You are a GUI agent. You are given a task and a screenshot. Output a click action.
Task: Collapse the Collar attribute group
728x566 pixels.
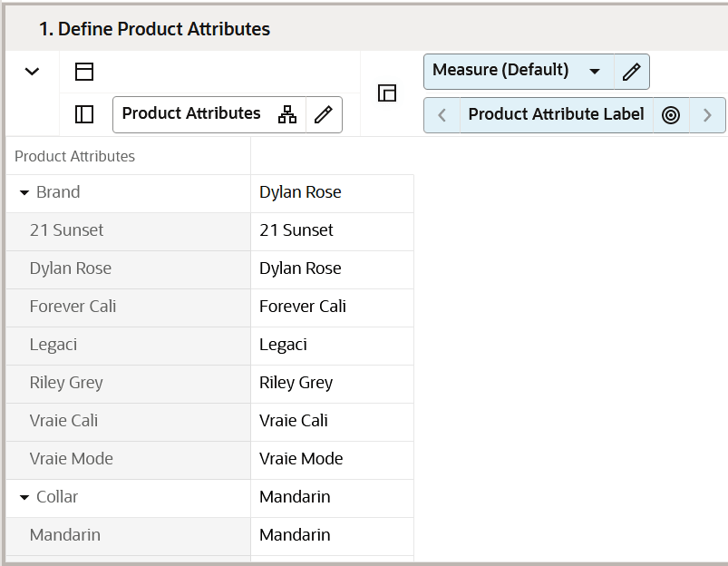point(25,497)
